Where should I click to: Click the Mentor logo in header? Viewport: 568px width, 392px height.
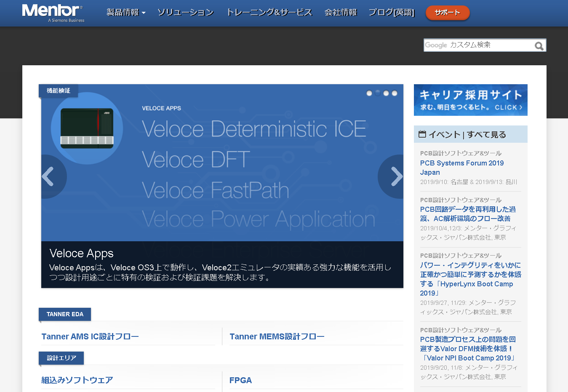(53, 13)
